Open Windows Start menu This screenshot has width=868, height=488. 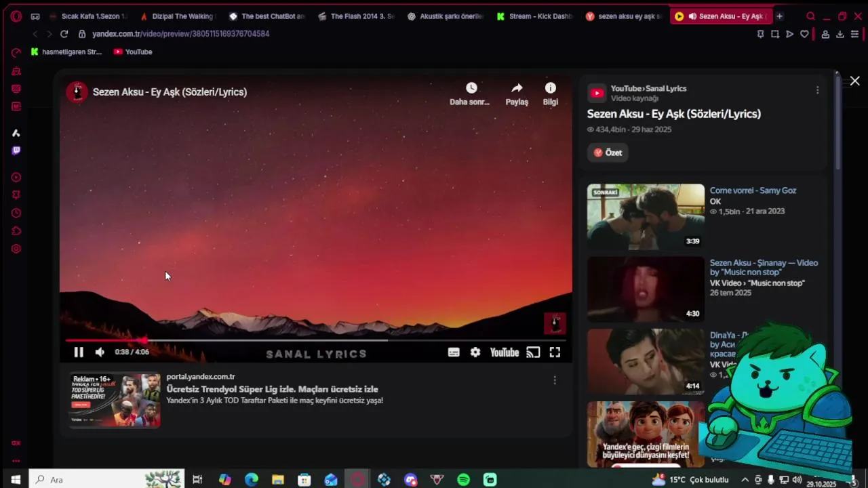[16, 480]
